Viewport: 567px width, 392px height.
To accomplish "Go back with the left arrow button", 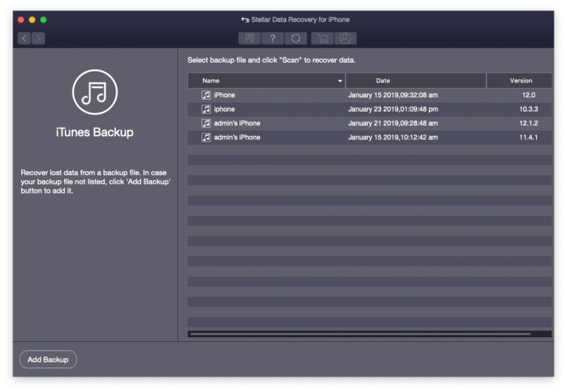I will (24, 38).
